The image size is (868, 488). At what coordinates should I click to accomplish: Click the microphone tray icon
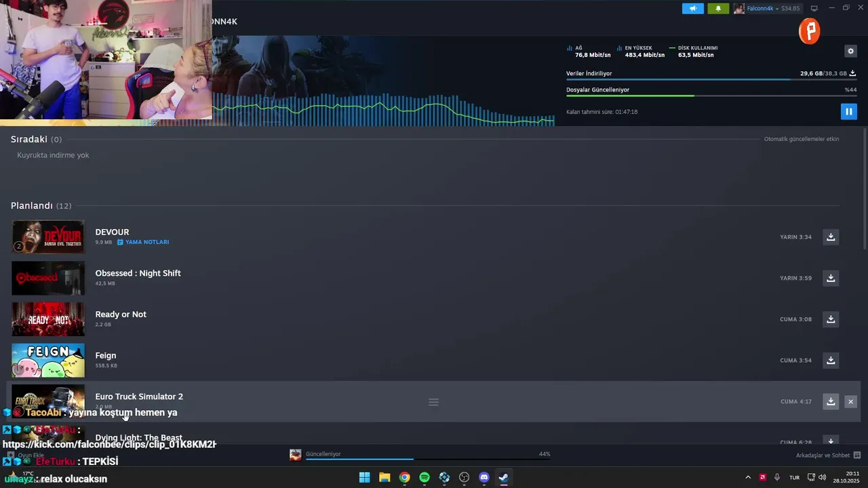click(x=777, y=477)
